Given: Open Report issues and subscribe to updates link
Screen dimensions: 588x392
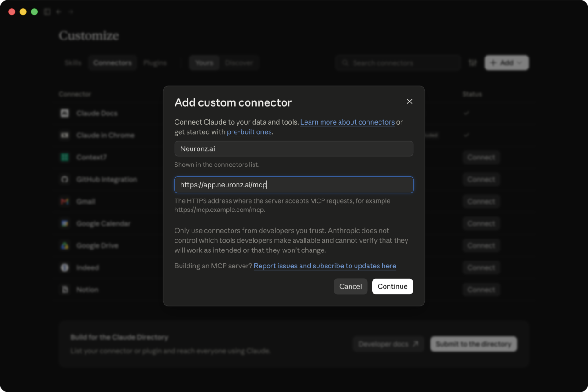Looking at the screenshot, I should pyautogui.click(x=325, y=266).
